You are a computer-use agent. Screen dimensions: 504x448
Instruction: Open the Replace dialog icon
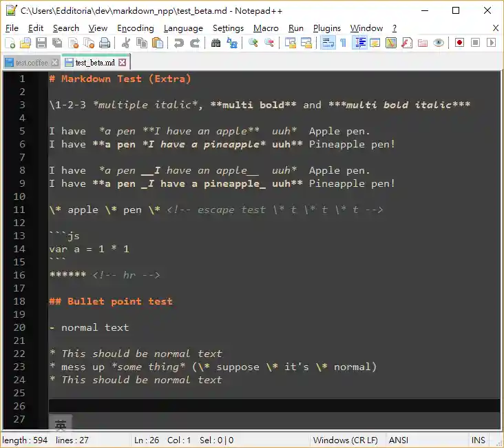click(232, 43)
